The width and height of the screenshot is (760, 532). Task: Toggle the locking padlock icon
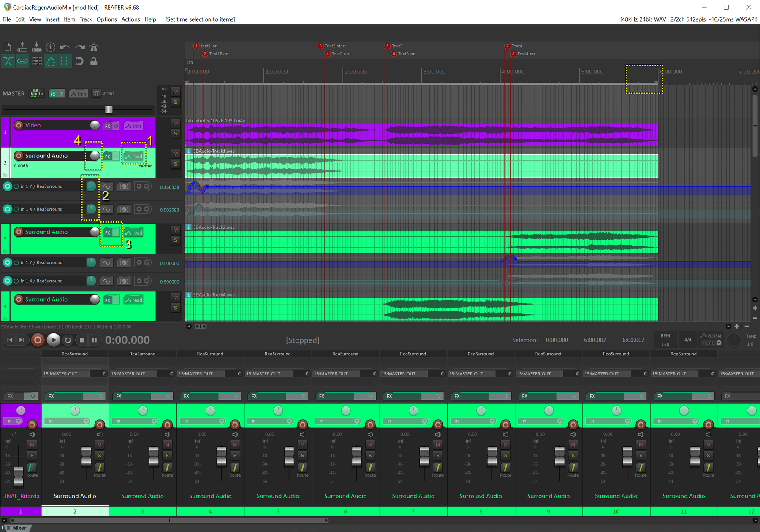coord(94,61)
